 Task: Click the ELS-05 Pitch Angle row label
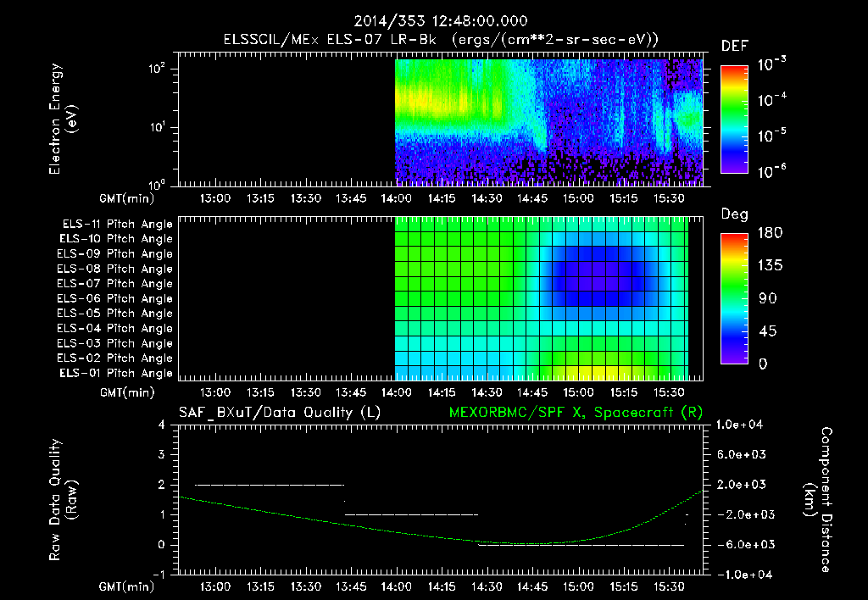(115, 314)
